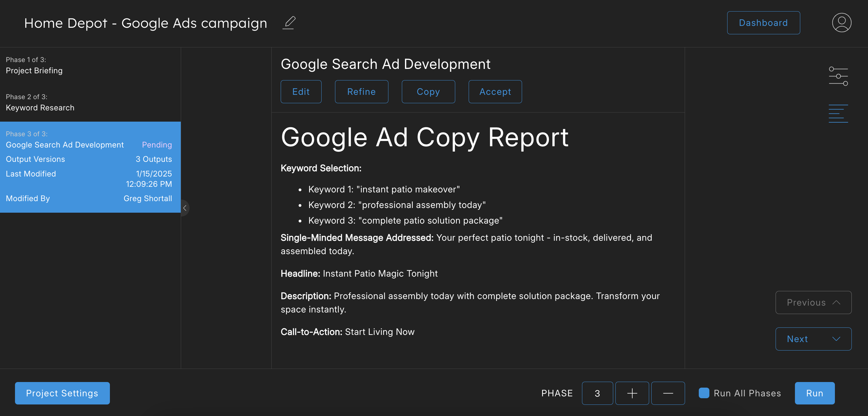Click the pencil icon to rename project
The height and width of the screenshot is (416, 868).
click(289, 23)
